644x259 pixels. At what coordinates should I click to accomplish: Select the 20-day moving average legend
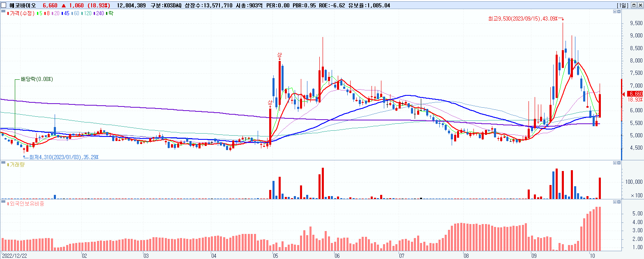tap(55, 14)
